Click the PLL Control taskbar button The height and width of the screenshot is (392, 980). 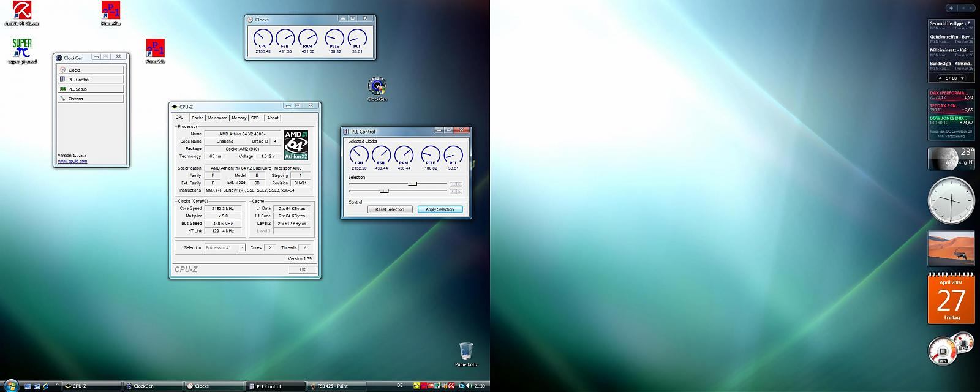click(276, 386)
